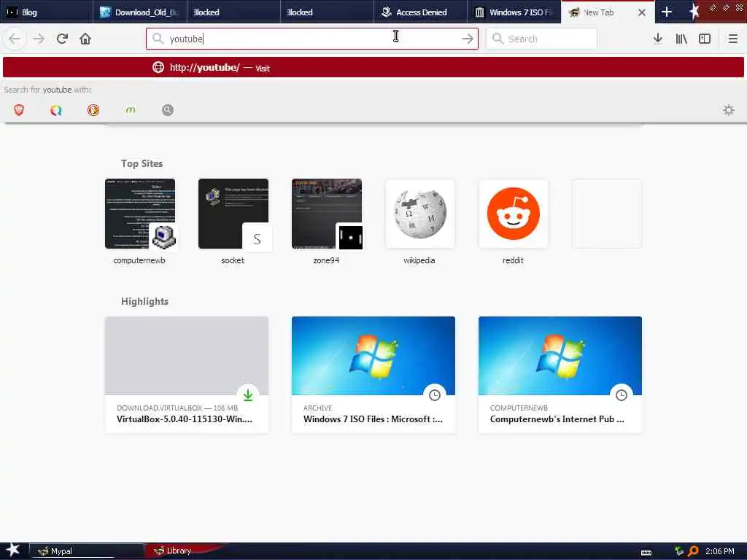Search youtube with the Qwant engine icon
Image resolution: width=747 pixels, height=560 pixels.
(x=55, y=110)
